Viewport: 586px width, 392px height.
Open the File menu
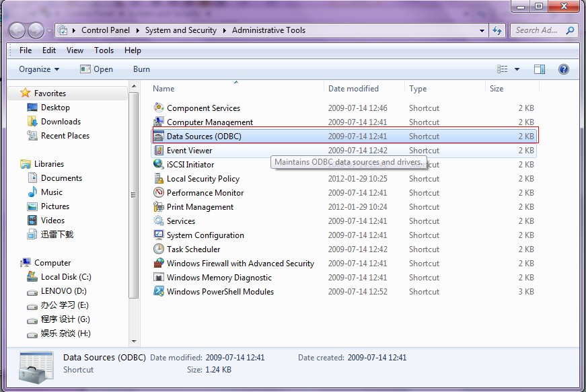tap(26, 50)
